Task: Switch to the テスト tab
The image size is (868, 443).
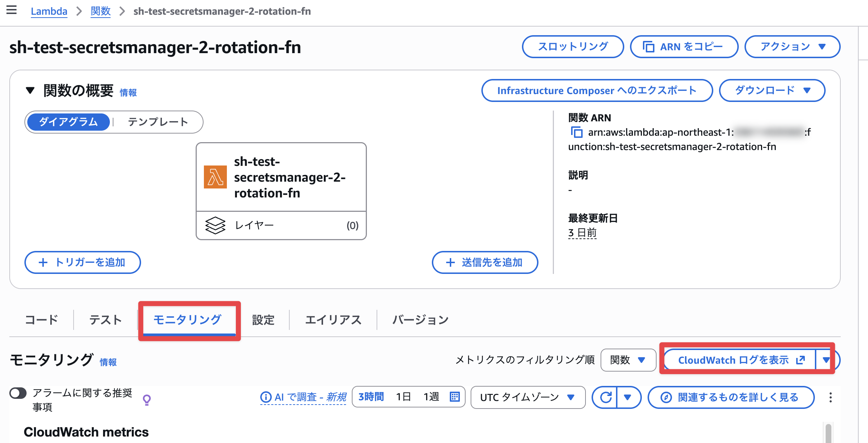Action: pos(106,320)
